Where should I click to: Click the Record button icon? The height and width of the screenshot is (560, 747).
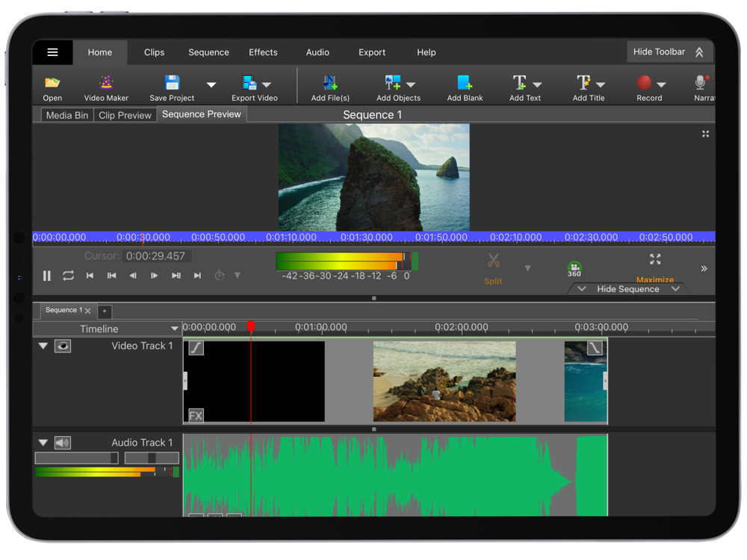point(644,83)
